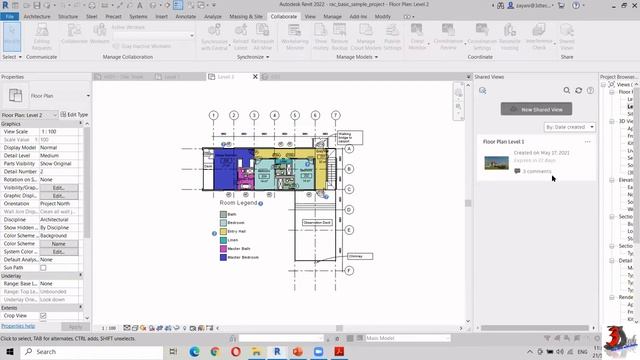Click the 3 comments link
Viewport: 640px width, 360px height.
point(537,171)
